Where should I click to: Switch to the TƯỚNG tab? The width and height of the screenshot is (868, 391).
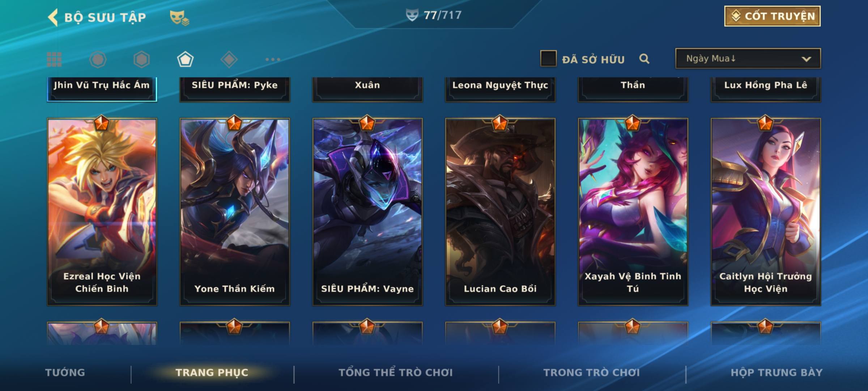65,373
